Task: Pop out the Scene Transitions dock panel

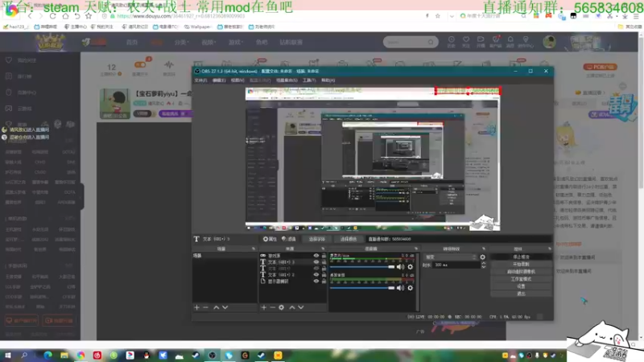Action: click(x=484, y=249)
